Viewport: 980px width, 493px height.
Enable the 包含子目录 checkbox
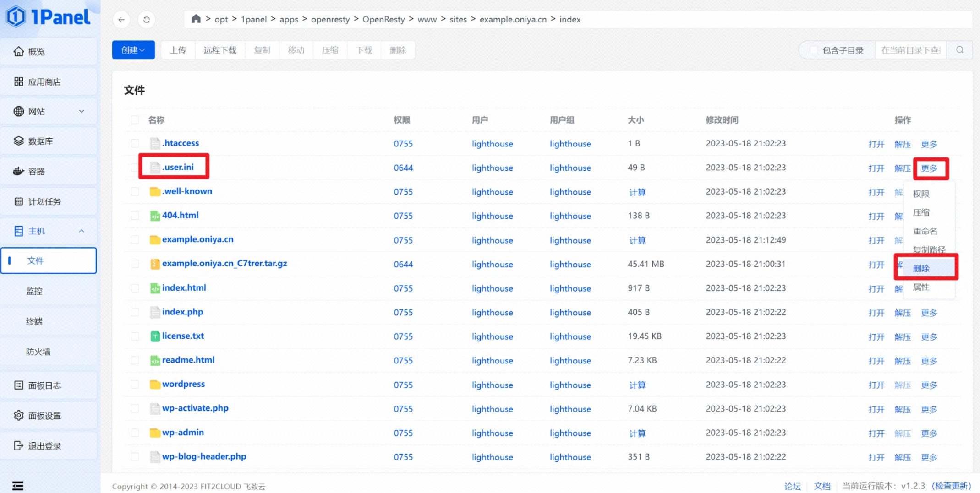[x=814, y=50]
